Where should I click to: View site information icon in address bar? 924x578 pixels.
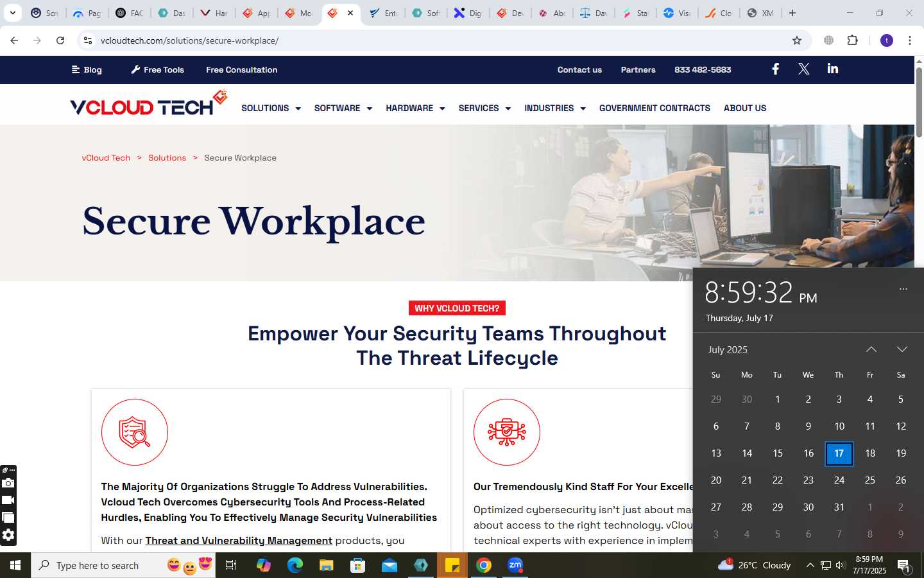88,40
